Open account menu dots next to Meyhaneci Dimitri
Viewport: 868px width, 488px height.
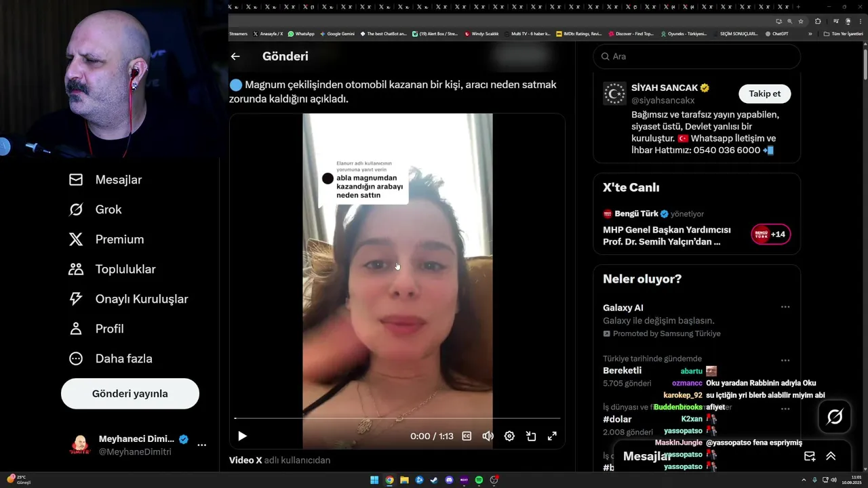pos(201,445)
